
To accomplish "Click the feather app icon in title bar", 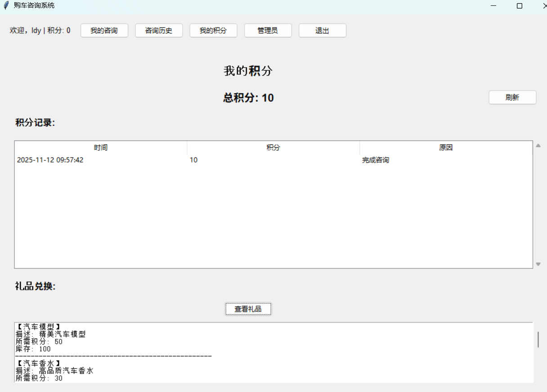I will point(6,5).
